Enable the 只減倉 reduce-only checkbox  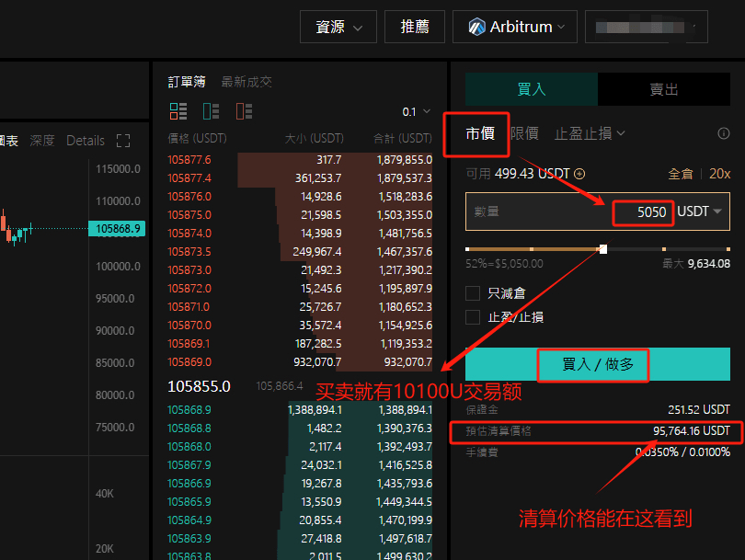pos(473,293)
